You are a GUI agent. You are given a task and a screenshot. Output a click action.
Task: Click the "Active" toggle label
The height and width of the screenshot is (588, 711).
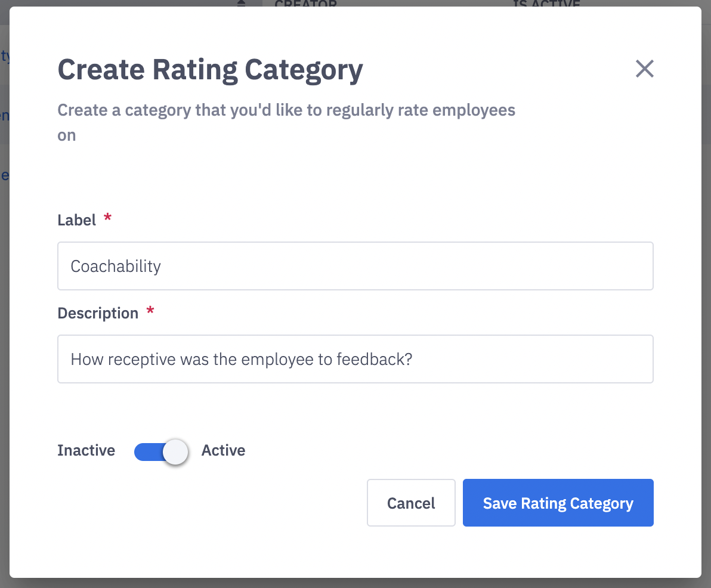[223, 450]
